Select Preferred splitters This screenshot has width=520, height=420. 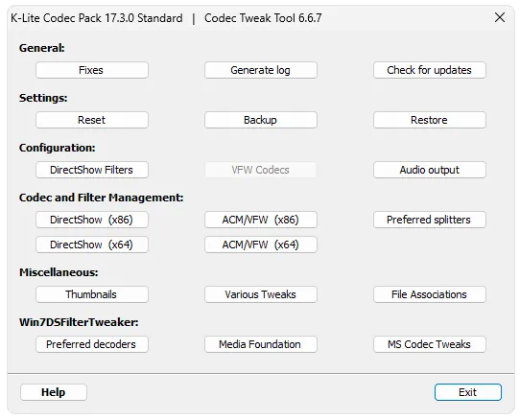tap(430, 220)
